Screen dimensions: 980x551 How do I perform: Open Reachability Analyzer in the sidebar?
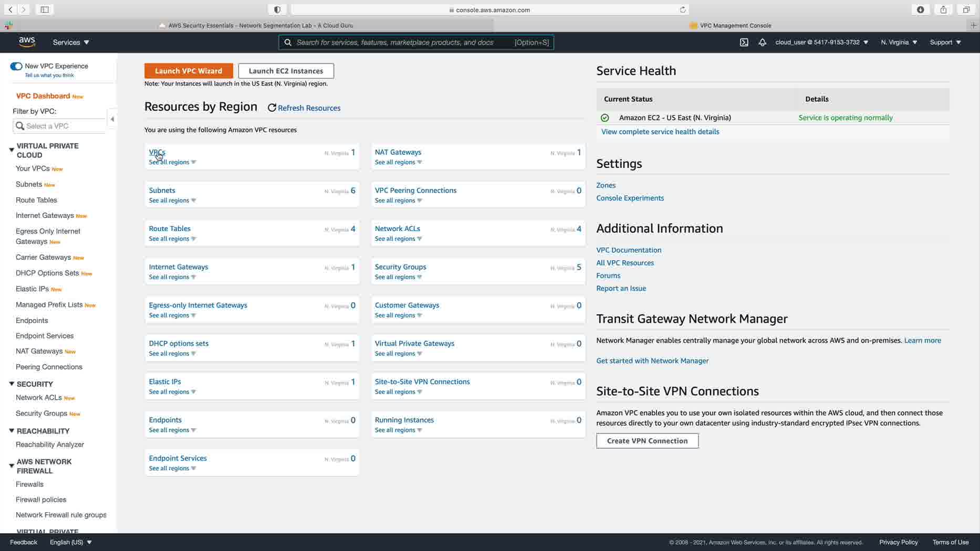click(50, 444)
